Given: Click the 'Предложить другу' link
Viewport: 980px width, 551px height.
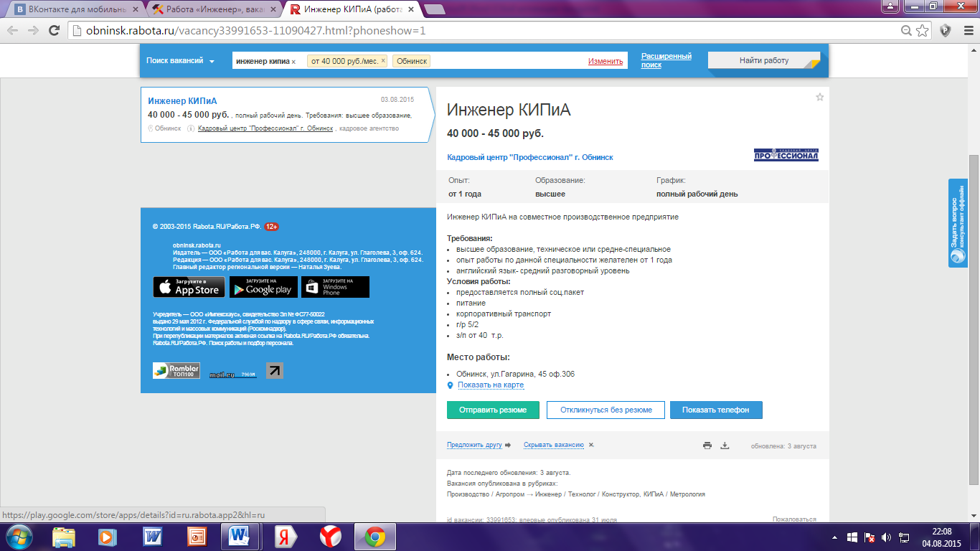Looking at the screenshot, I should (x=474, y=445).
